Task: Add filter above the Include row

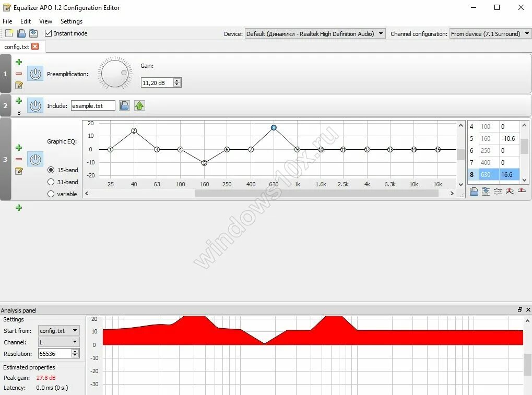Action: (19, 101)
